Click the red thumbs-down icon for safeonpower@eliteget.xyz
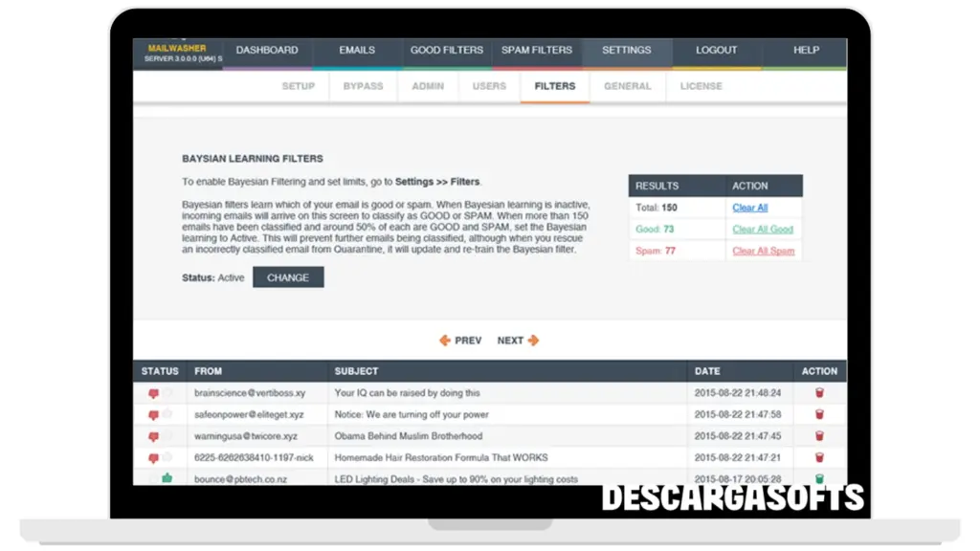980x551 pixels. [153, 415]
